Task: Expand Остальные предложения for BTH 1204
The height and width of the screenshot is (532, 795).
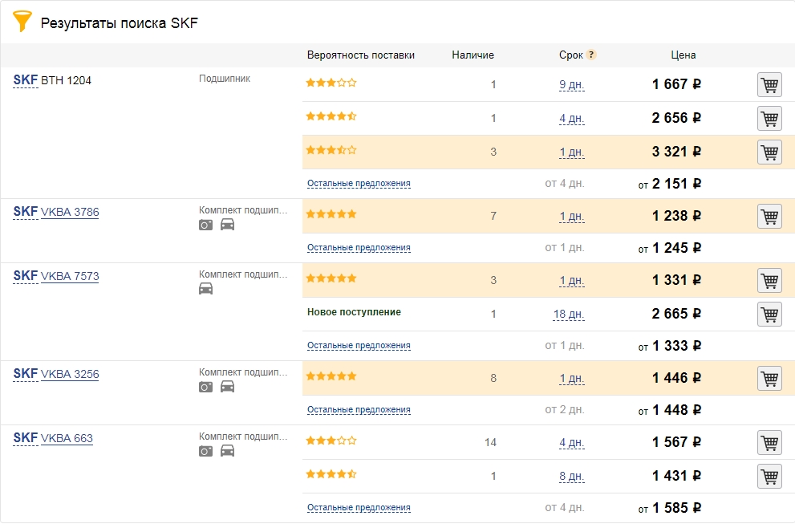Action: tap(359, 183)
